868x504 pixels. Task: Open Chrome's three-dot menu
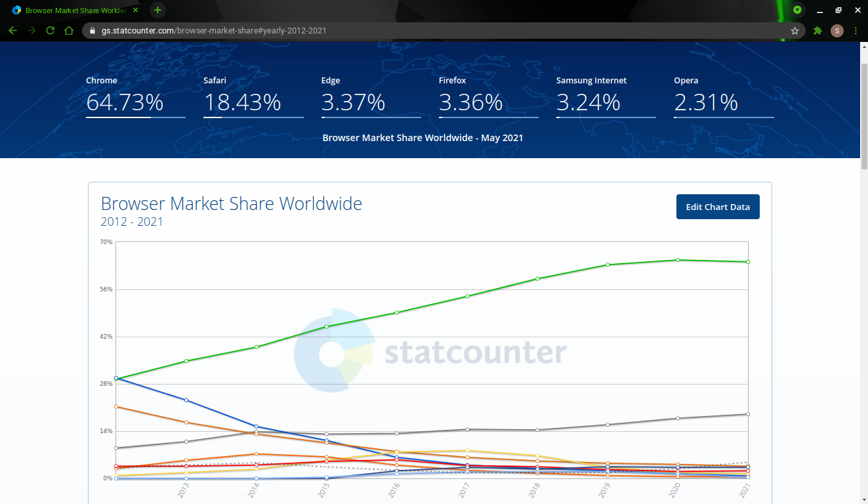click(x=856, y=31)
